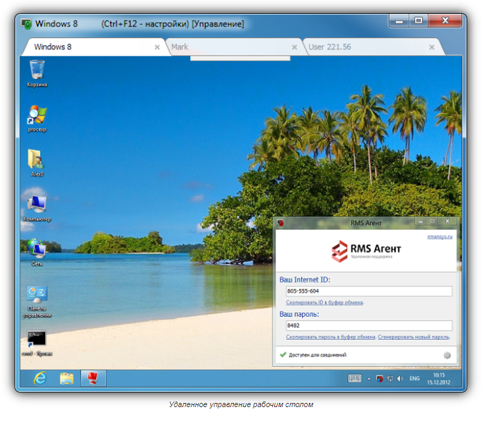Open the rmansys.ru website link
This screenshot has height=421, width=504.
[439, 237]
